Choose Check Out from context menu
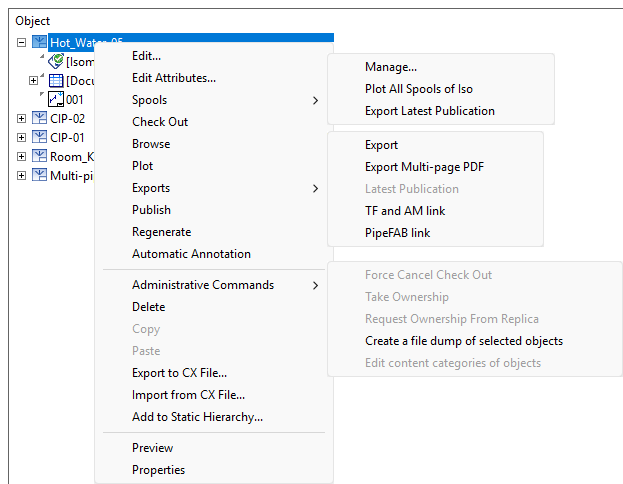Viewport: 623px width, 484px height. tap(160, 122)
